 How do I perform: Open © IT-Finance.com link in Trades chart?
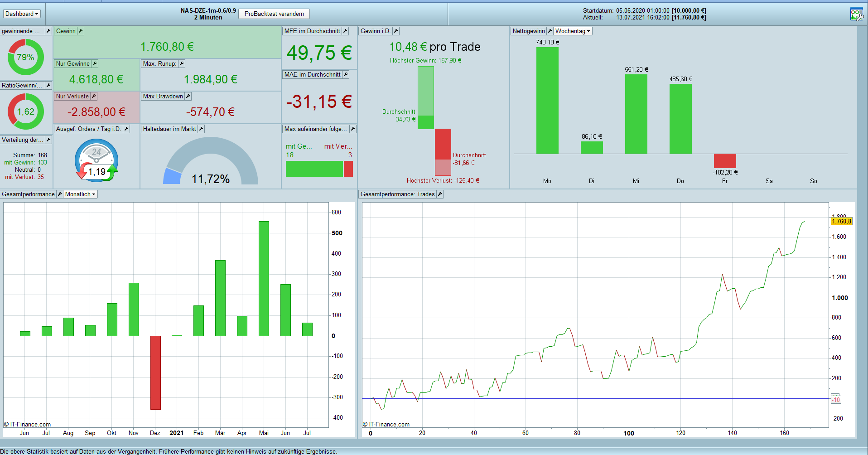click(x=386, y=424)
